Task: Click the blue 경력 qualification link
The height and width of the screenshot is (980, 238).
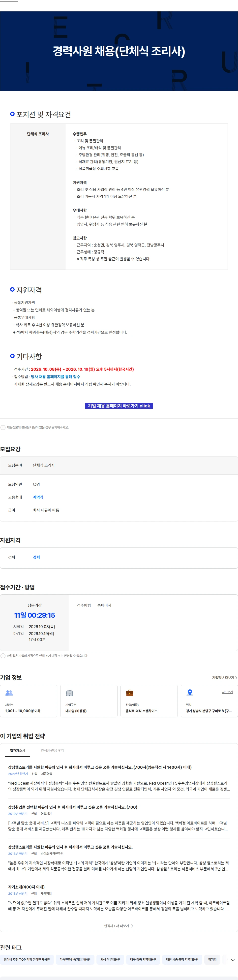Action: 36,557
